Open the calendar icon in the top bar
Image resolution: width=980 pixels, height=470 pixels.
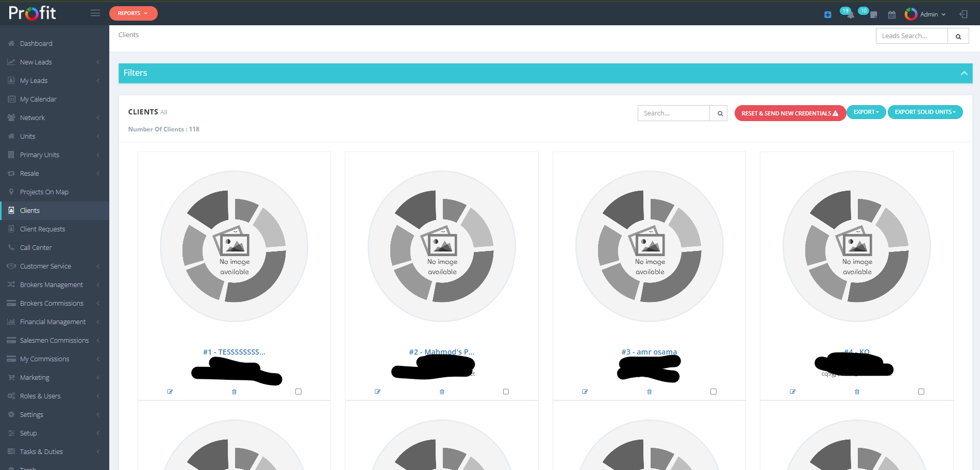pos(892,14)
